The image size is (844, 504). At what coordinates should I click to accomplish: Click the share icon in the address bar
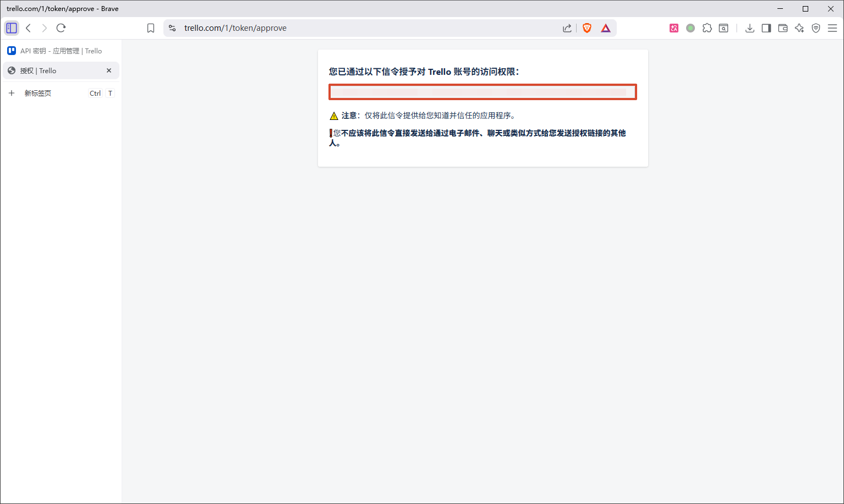pos(567,28)
